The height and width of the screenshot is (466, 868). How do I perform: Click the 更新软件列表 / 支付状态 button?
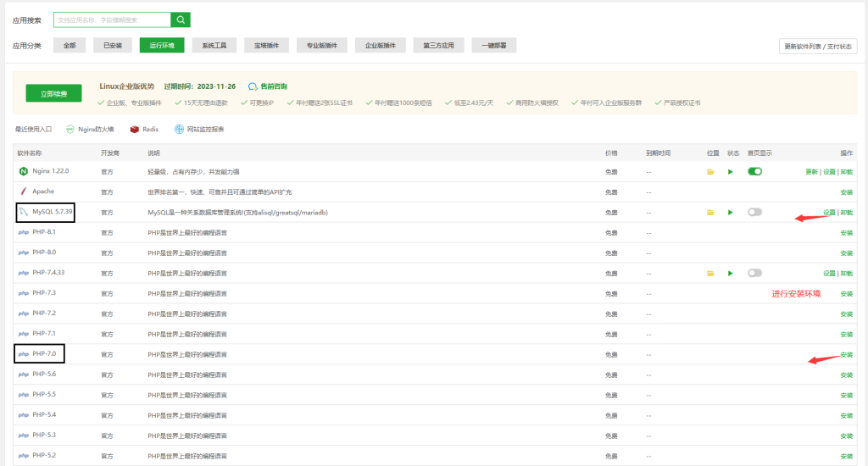tap(818, 47)
